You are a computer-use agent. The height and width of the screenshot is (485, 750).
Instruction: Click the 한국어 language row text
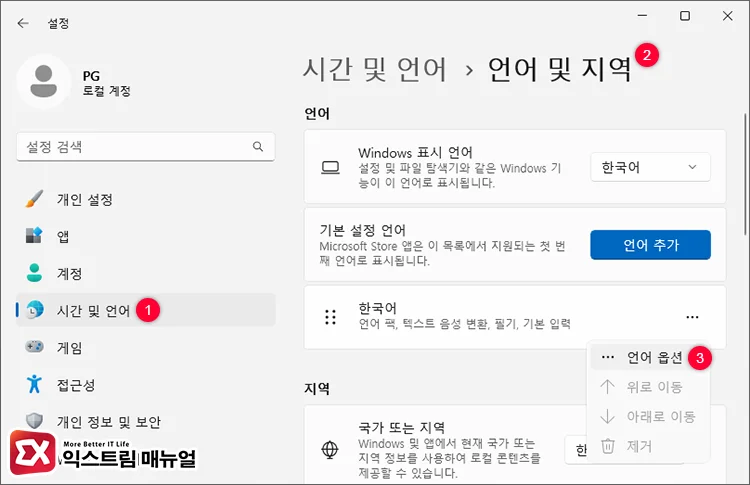tap(378, 308)
